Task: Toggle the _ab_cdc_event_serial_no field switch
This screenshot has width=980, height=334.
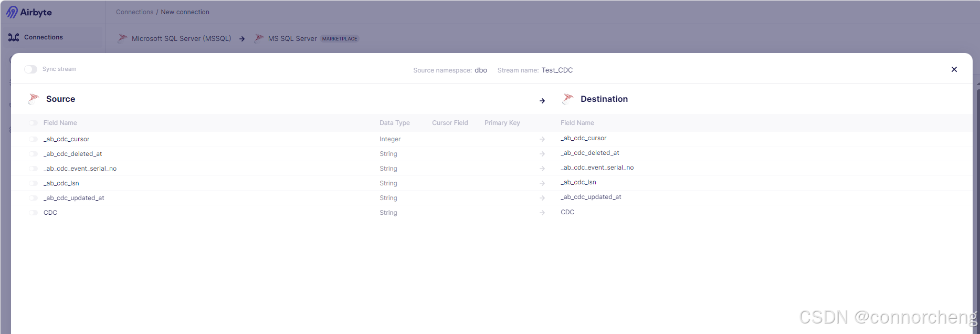Action: (x=33, y=169)
